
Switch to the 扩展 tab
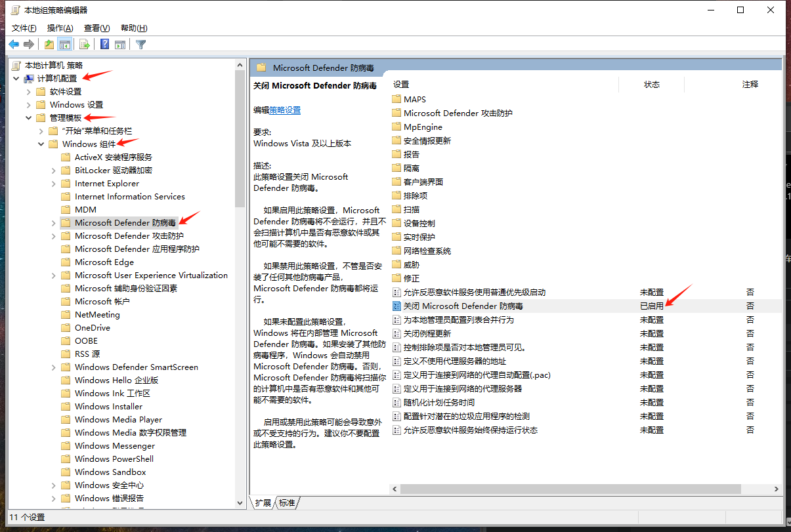pos(263,502)
